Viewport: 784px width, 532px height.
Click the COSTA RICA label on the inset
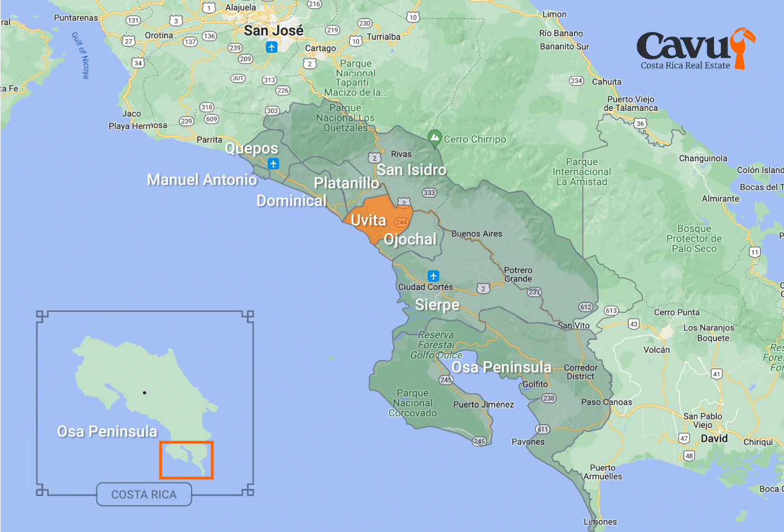point(143,494)
